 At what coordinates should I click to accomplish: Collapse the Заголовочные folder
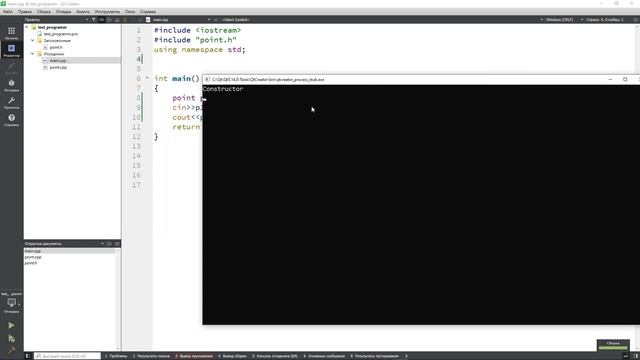pyautogui.click(x=33, y=41)
